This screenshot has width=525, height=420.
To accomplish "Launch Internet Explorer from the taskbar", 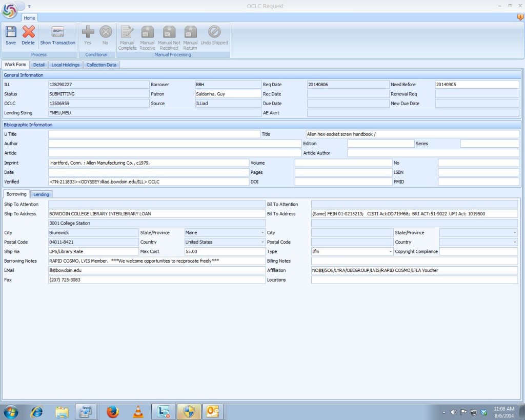I will pos(36,412).
